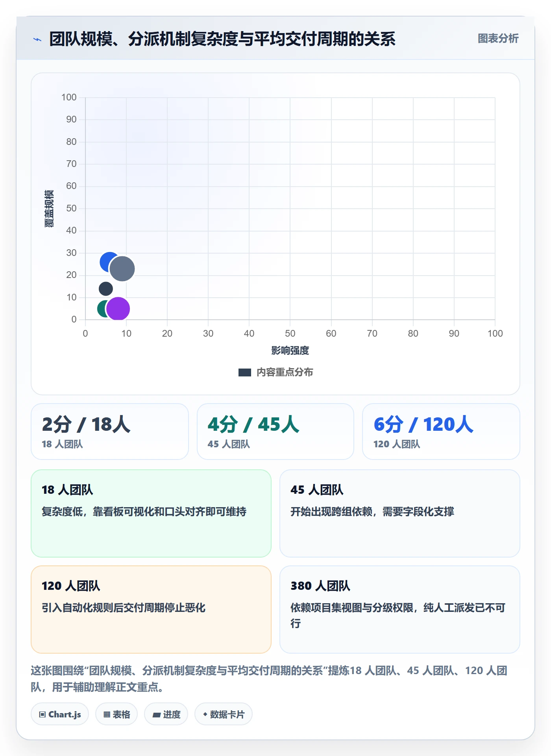Click the dark legend color box
The width and height of the screenshot is (551, 756).
[245, 372]
